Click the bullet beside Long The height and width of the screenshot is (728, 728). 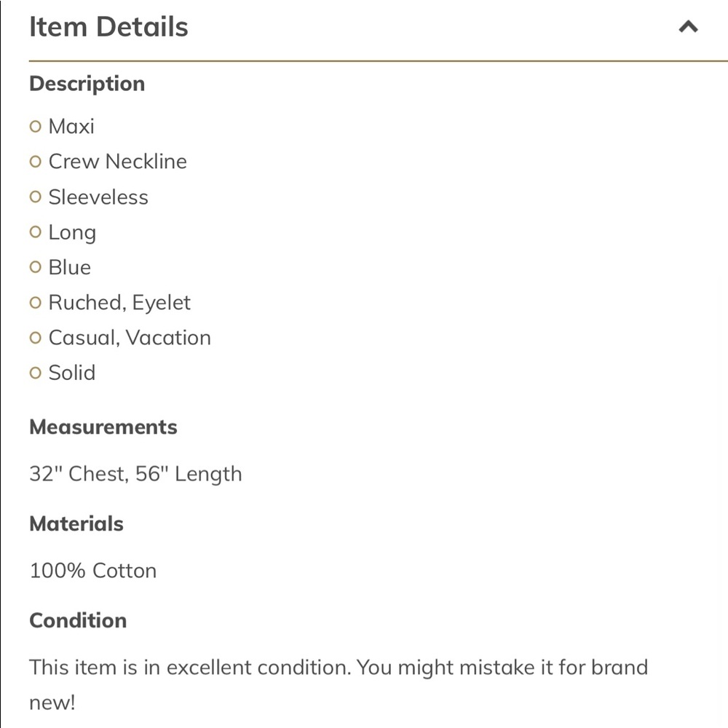35,232
